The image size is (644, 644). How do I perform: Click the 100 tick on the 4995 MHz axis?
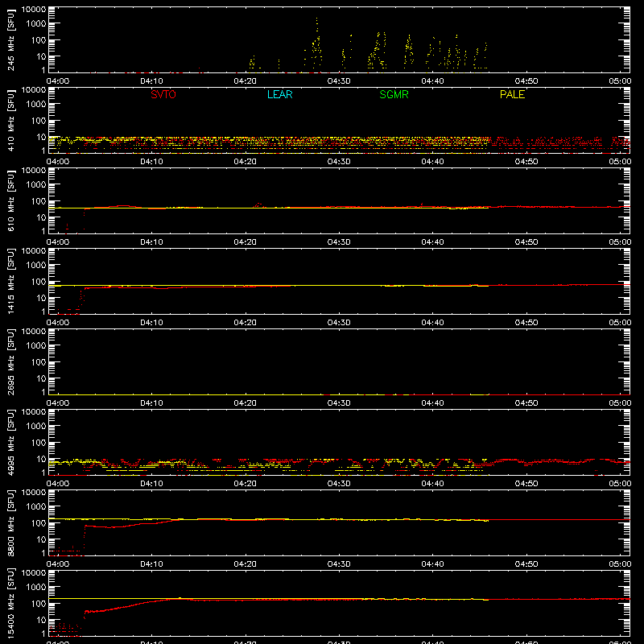tap(39, 443)
